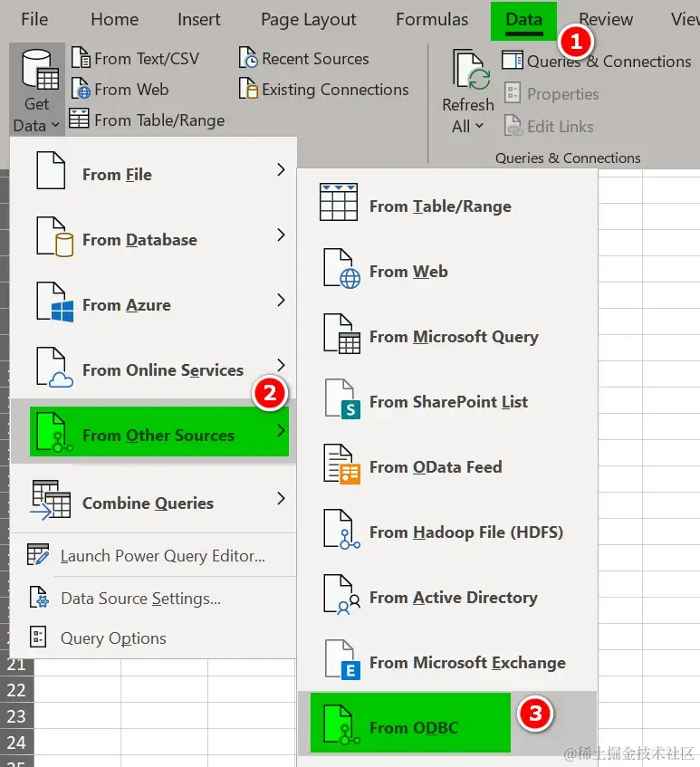Click the Edit Links icon
700x767 pixels.
pos(513,125)
